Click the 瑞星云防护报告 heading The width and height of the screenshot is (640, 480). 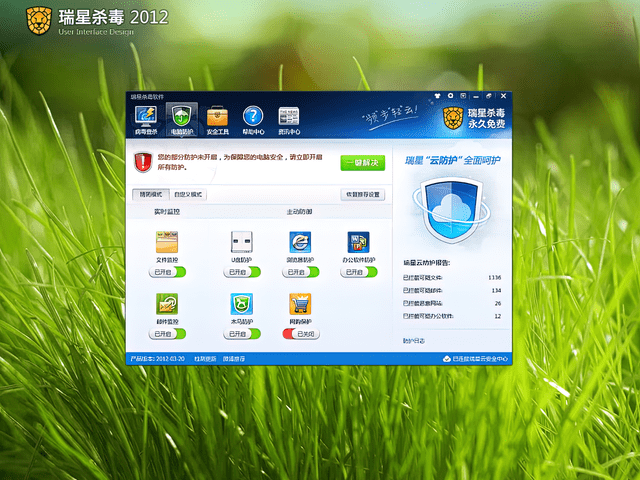(427, 263)
